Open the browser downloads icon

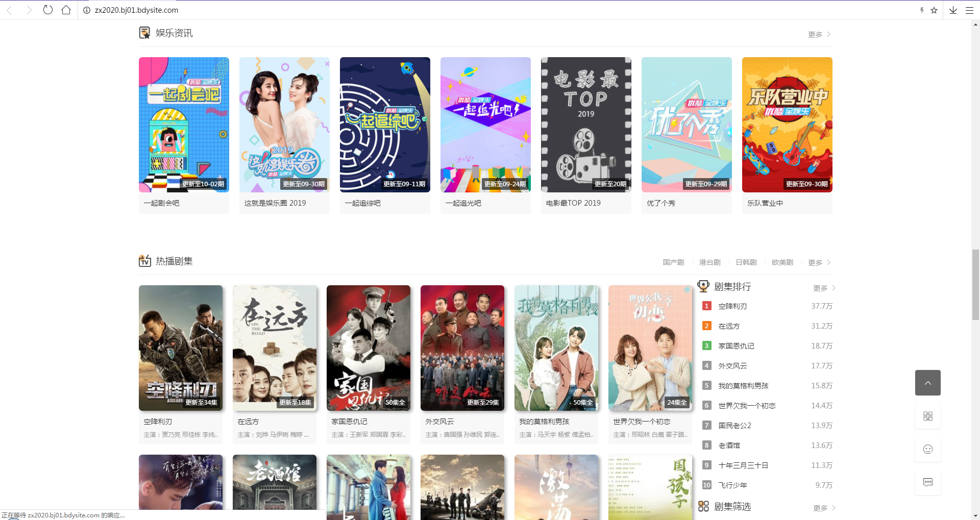pos(953,10)
